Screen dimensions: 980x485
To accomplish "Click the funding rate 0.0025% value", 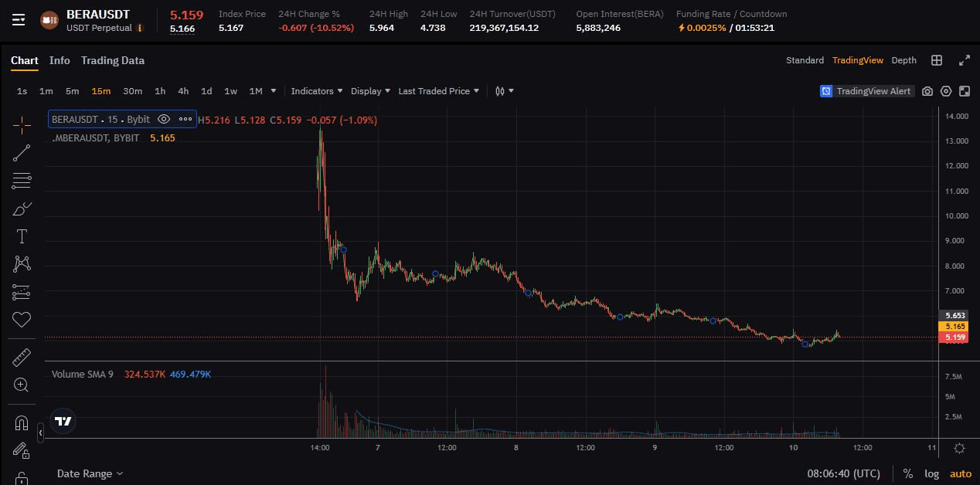I will 706,28.
